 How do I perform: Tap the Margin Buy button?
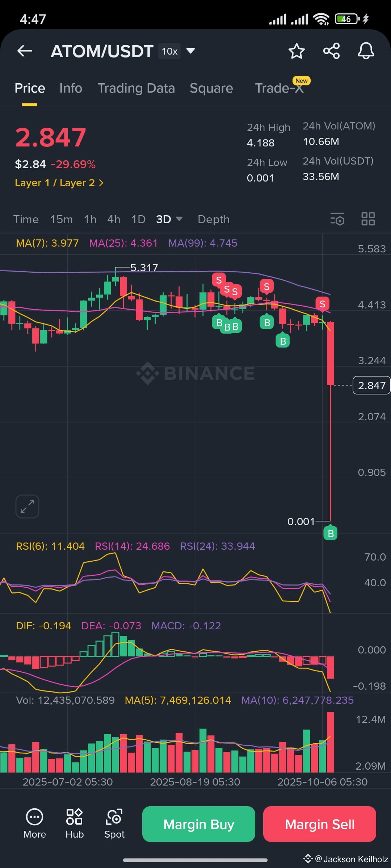tap(199, 824)
